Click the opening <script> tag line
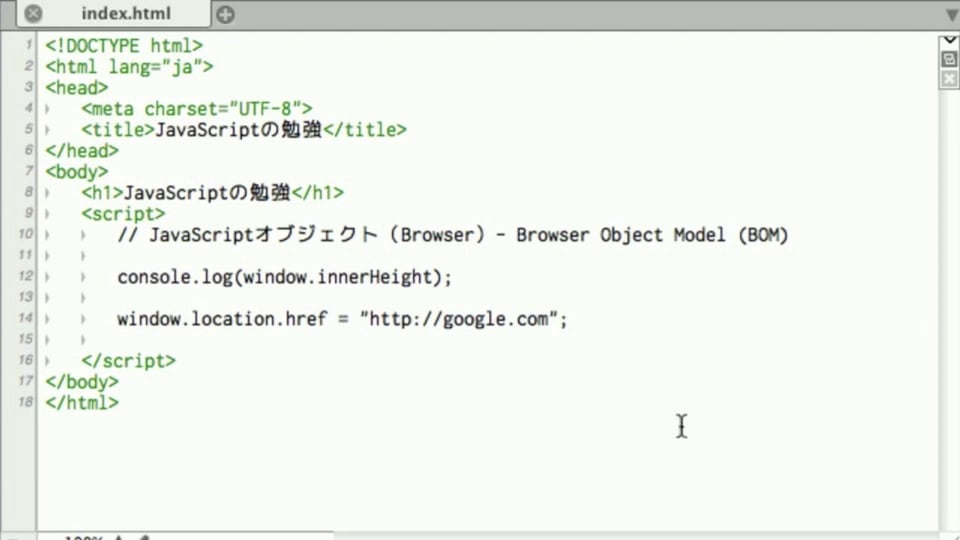The width and height of the screenshot is (960, 540). (123, 214)
